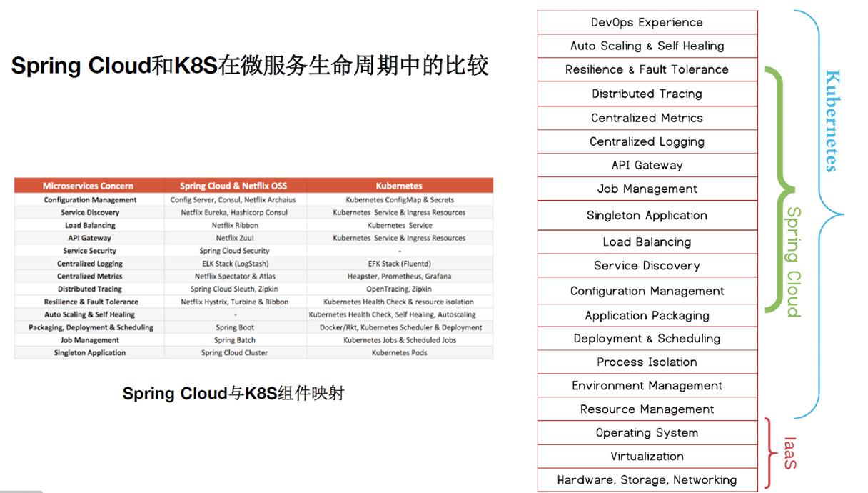Click the 'Load Balancing' stack box

click(x=647, y=241)
